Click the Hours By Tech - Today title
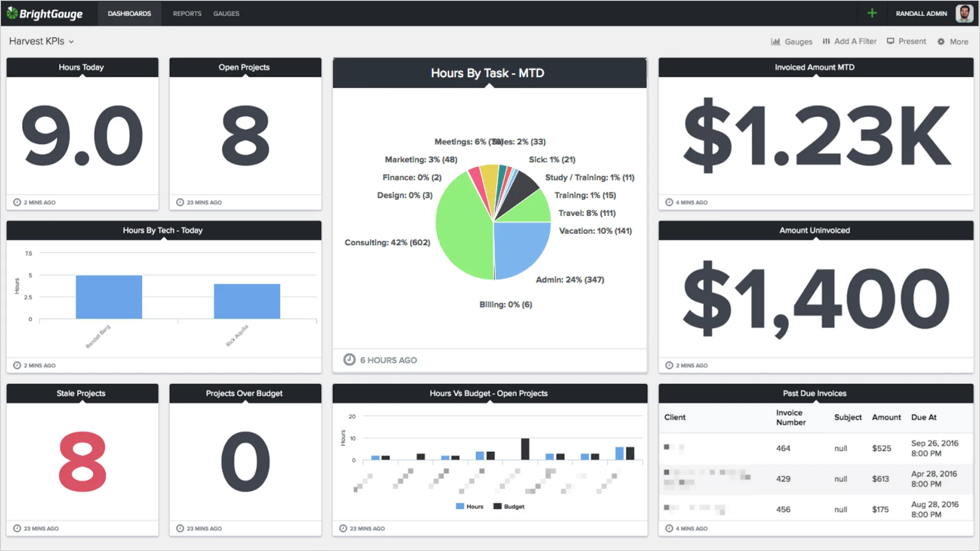980x551 pixels. (163, 230)
